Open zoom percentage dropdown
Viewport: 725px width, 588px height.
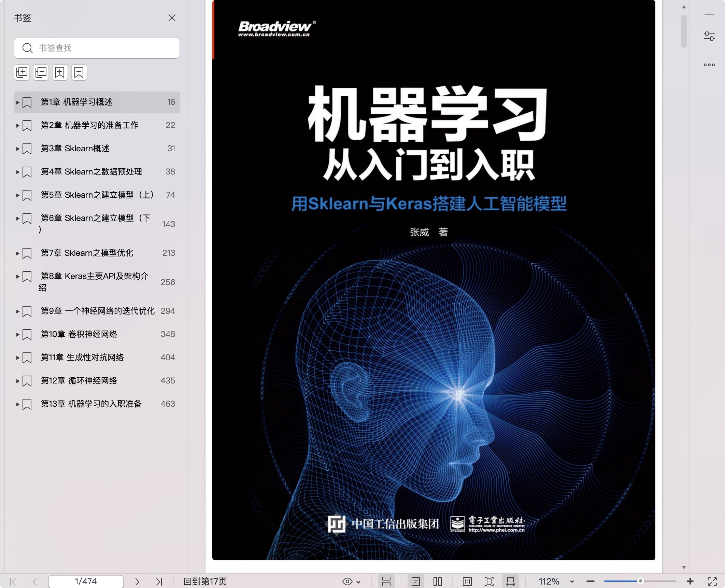572,582
